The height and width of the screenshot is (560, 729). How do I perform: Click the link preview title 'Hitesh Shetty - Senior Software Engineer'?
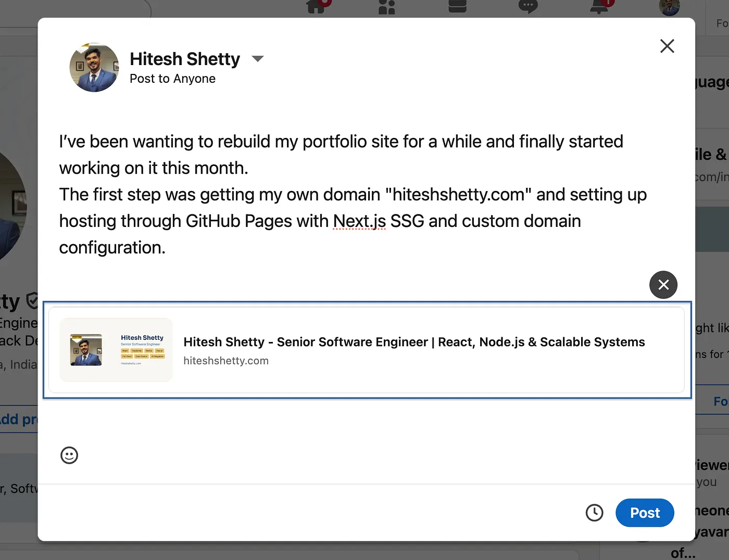point(414,342)
